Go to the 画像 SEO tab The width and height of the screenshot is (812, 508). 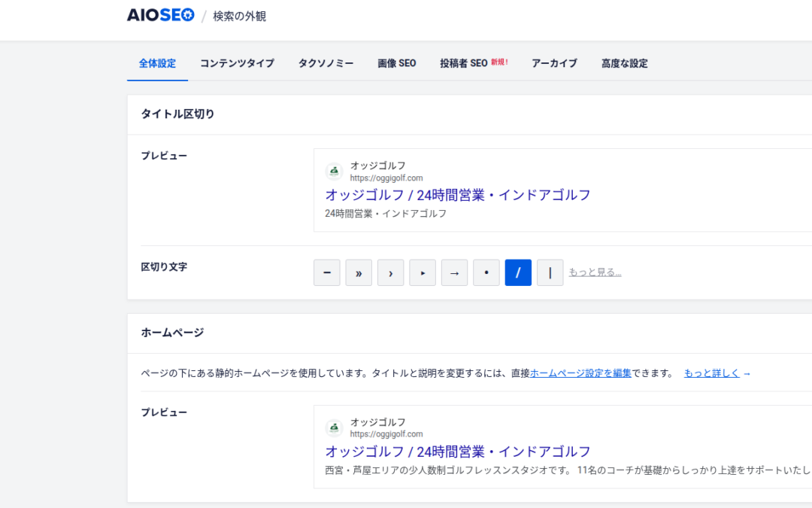(x=397, y=63)
